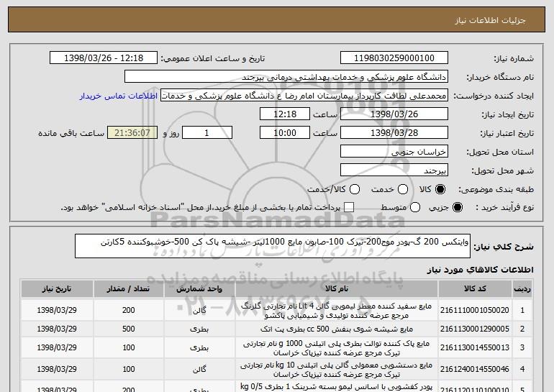554x392 pixels.
Task: Open the اطلاعات تماس خریدار link
Action: (x=119, y=96)
